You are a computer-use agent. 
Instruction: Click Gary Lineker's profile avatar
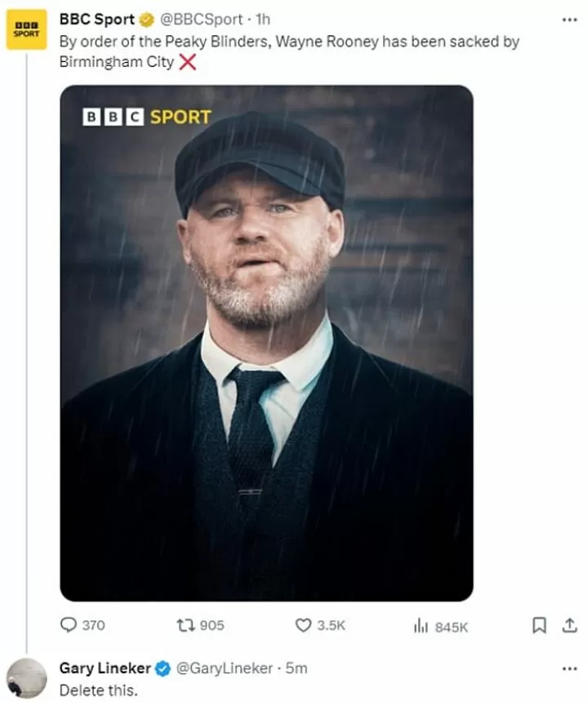(26, 678)
